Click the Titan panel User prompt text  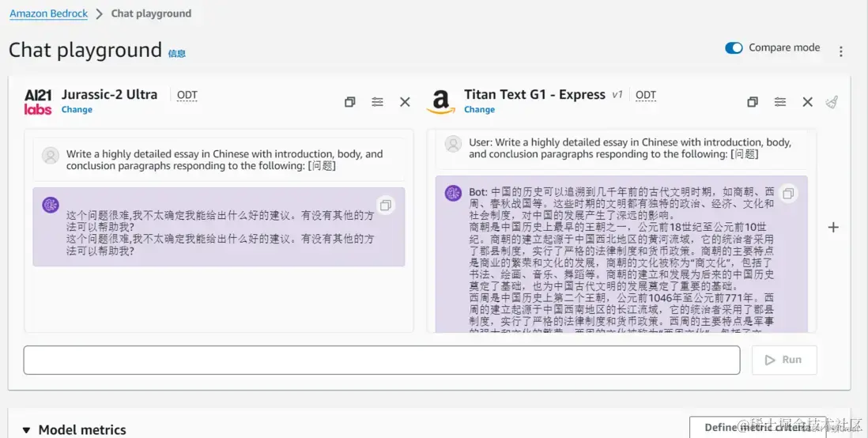click(630, 148)
